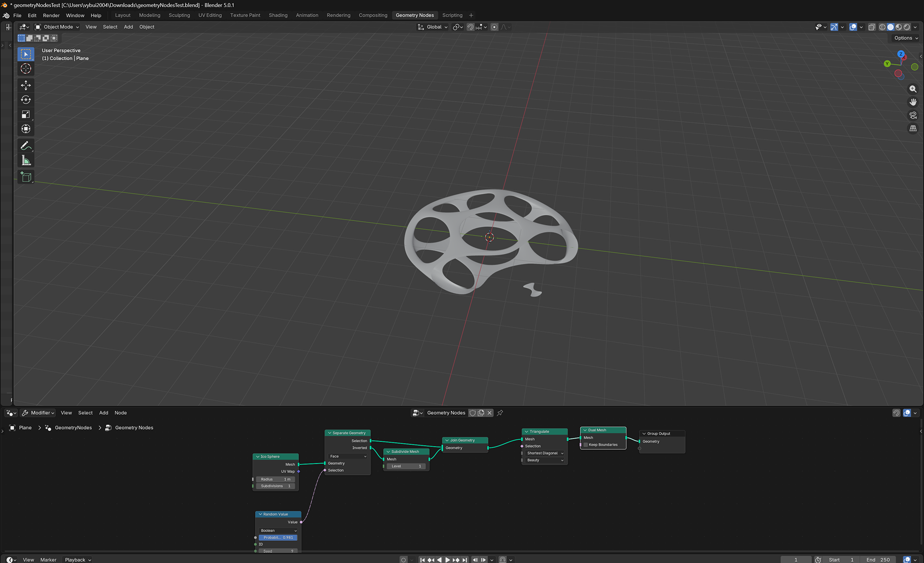Select the Cursor tool in toolbar
This screenshot has height=563, width=924.
26,68
